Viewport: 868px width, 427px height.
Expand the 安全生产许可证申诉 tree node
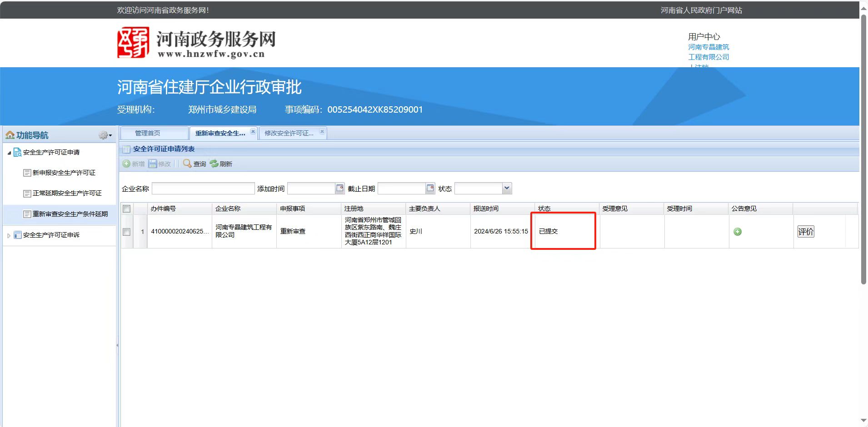tap(9, 235)
